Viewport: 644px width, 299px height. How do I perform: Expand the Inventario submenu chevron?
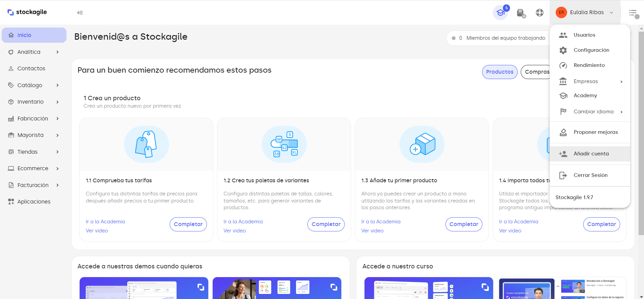[x=57, y=102]
